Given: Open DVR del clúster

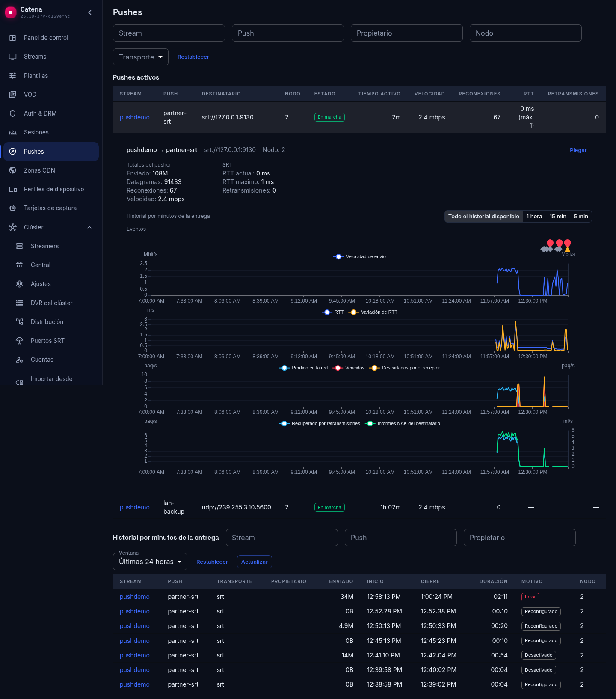Looking at the screenshot, I should click(51, 303).
